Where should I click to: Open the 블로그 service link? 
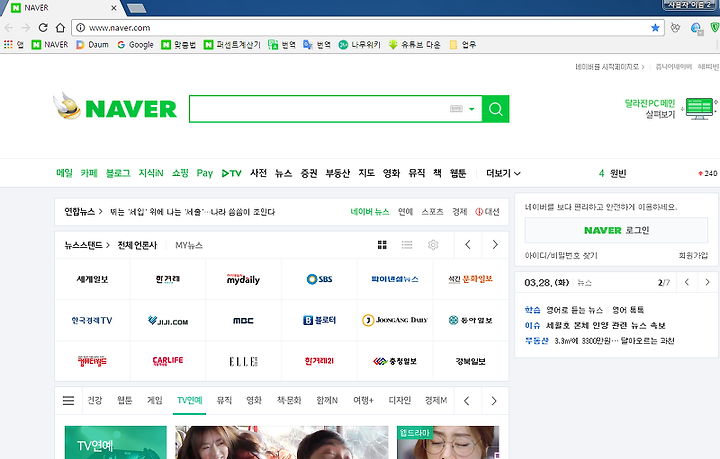coord(118,173)
